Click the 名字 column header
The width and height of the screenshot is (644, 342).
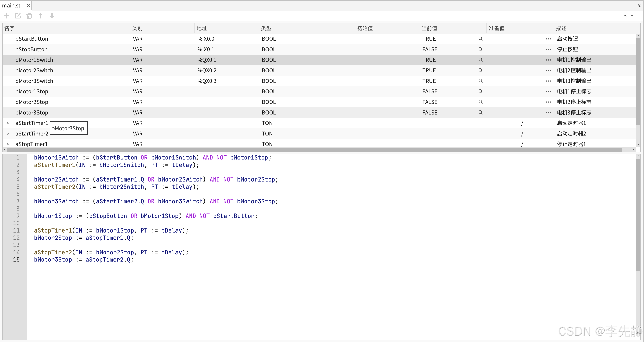[x=10, y=28]
